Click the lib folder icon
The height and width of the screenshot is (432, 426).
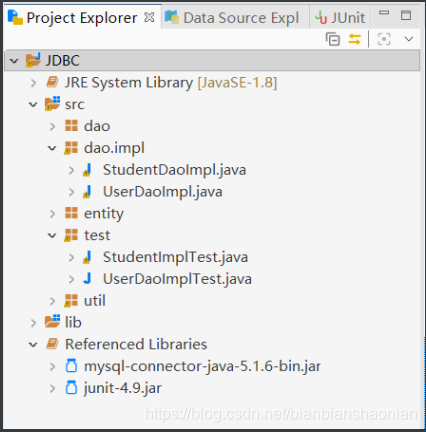click(53, 322)
